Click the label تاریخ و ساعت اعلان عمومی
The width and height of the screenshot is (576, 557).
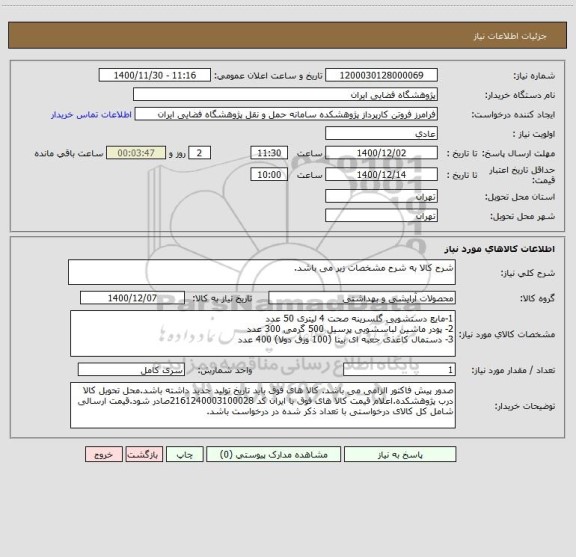[268, 76]
